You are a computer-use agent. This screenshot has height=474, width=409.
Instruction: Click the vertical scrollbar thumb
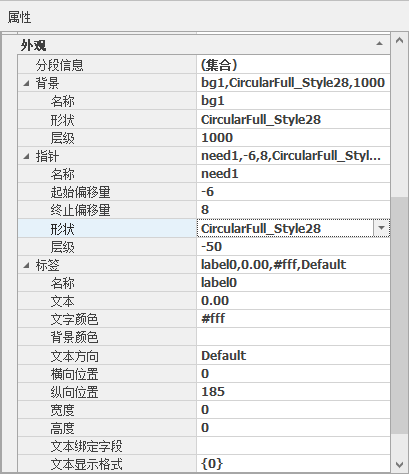coord(399,315)
